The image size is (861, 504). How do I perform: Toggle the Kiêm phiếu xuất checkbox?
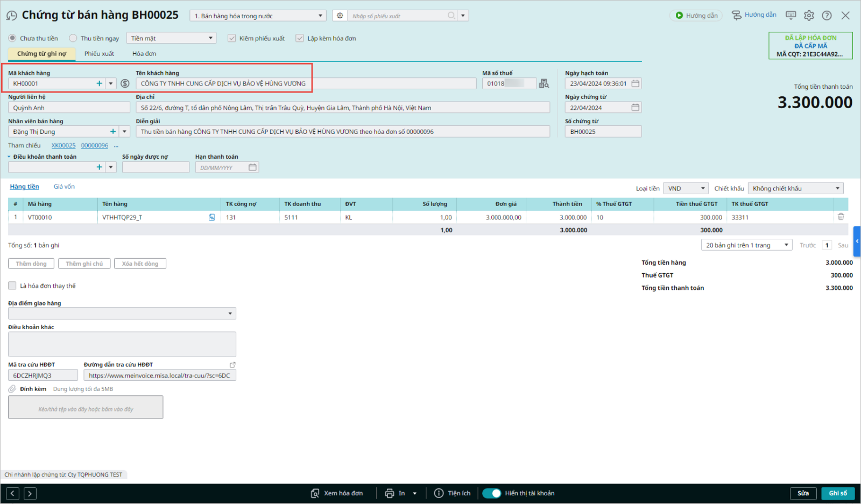click(x=232, y=38)
